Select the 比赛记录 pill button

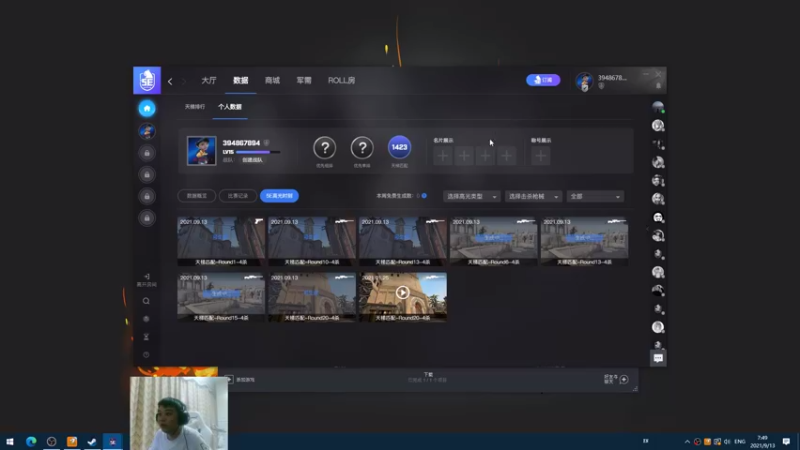[x=237, y=196]
